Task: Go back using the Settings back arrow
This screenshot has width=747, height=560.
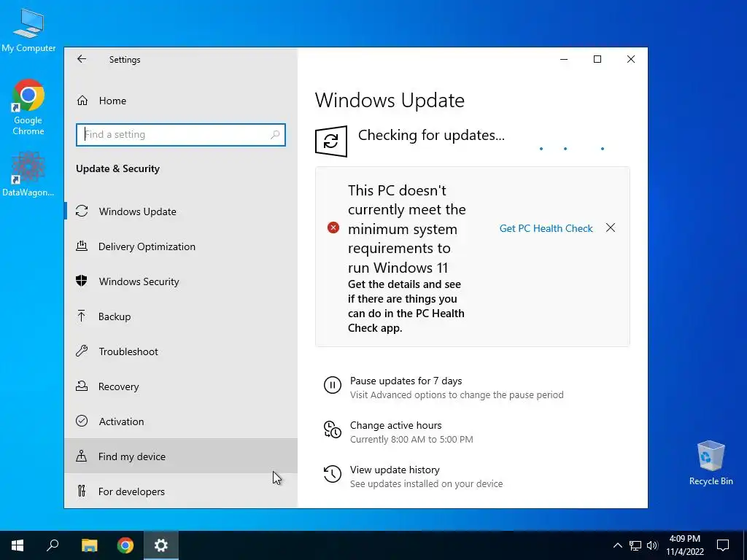Action: coord(82,59)
